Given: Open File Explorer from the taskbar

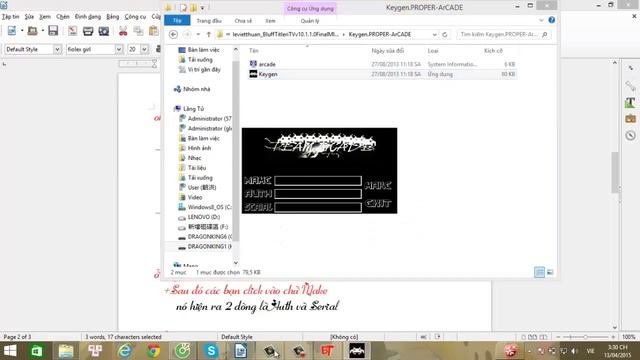Looking at the screenshot, I should (x=66, y=351).
